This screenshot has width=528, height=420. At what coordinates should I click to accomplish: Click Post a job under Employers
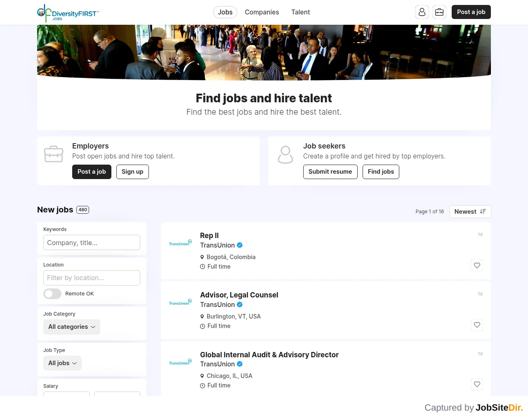tap(92, 172)
